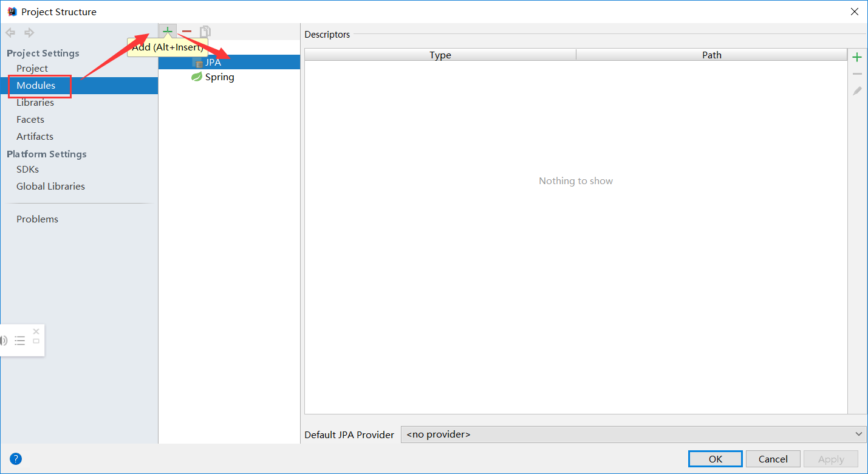The height and width of the screenshot is (474, 868).
Task: Click the speaker icon on the floating widget
Action: 4,341
